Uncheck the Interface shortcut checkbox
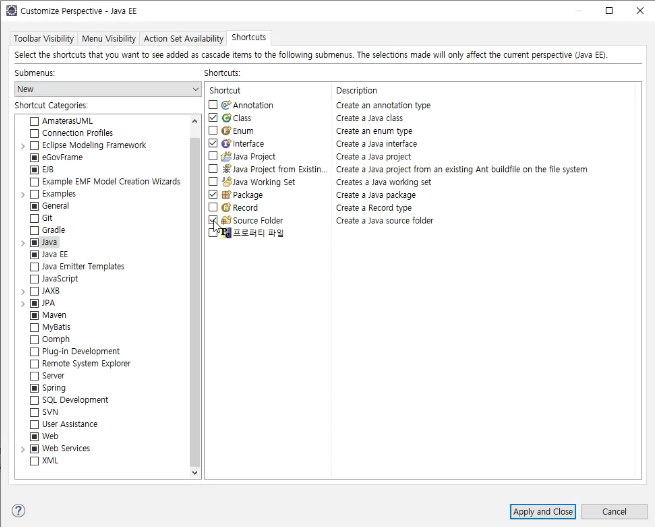Viewport: 655px width, 527px height. (213, 143)
